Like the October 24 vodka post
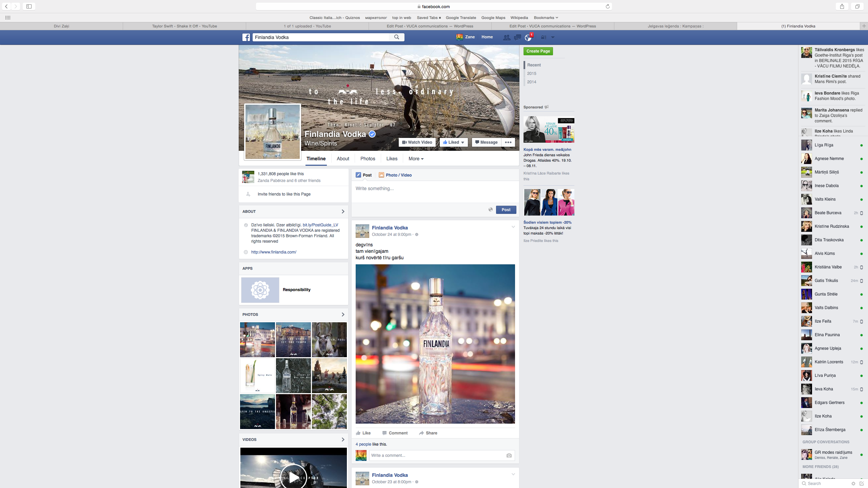The height and width of the screenshot is (488, 868). tap(363, 433)
